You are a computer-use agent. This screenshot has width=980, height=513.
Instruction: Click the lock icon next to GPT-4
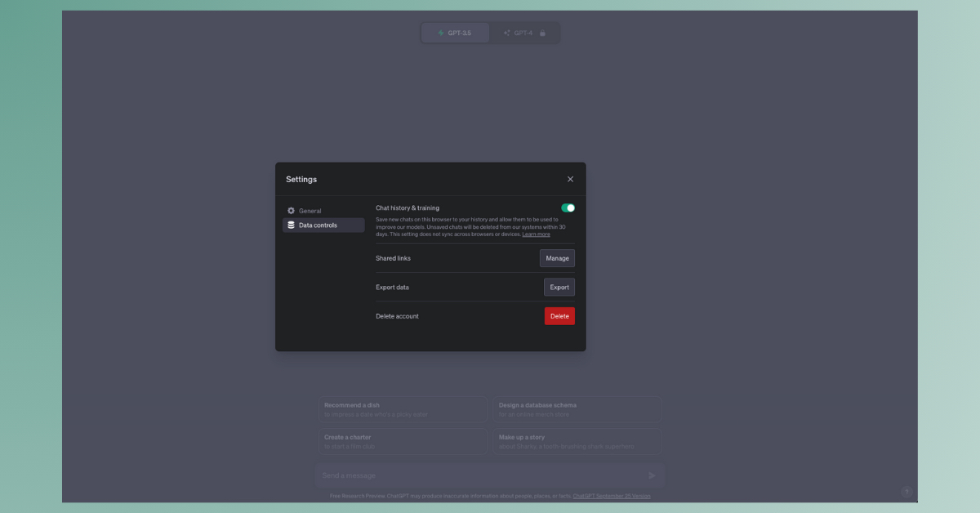pyautogui.click(x=543, y=33)
